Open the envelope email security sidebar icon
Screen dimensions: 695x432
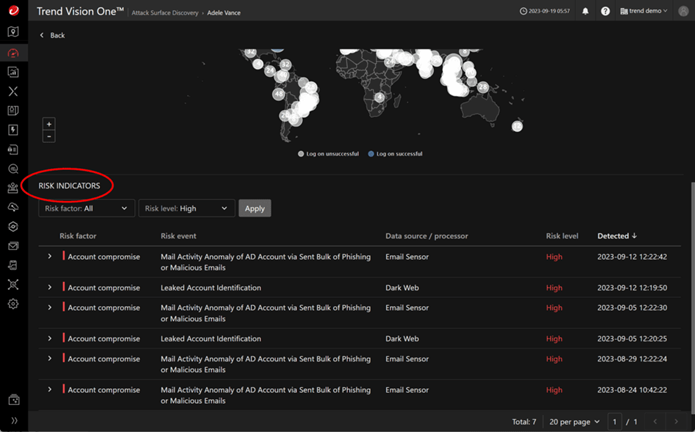pyautogui.click(x=13, y=246)
